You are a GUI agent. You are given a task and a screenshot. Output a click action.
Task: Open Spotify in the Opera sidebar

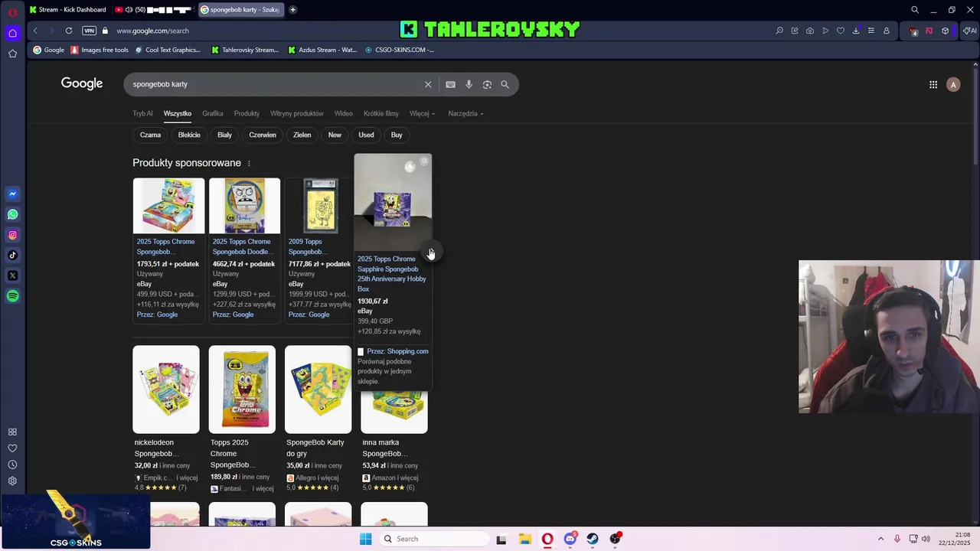pyautogui.click(x=12, y=296)
